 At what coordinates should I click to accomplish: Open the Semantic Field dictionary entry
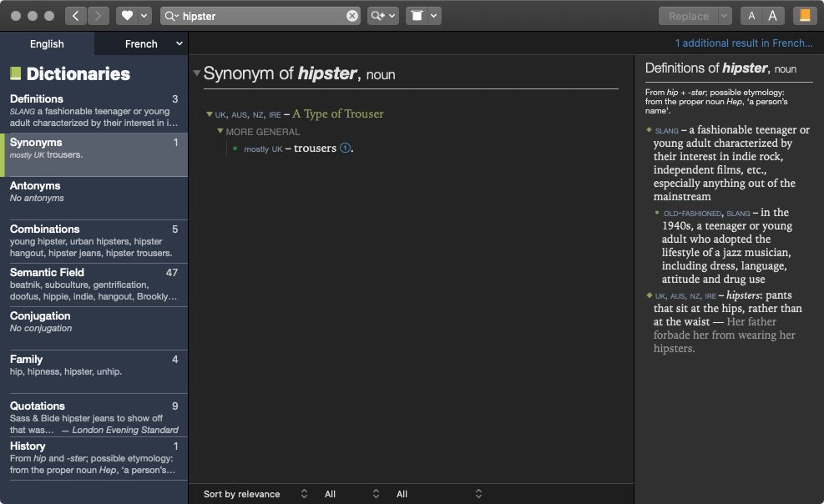[94, 285]
